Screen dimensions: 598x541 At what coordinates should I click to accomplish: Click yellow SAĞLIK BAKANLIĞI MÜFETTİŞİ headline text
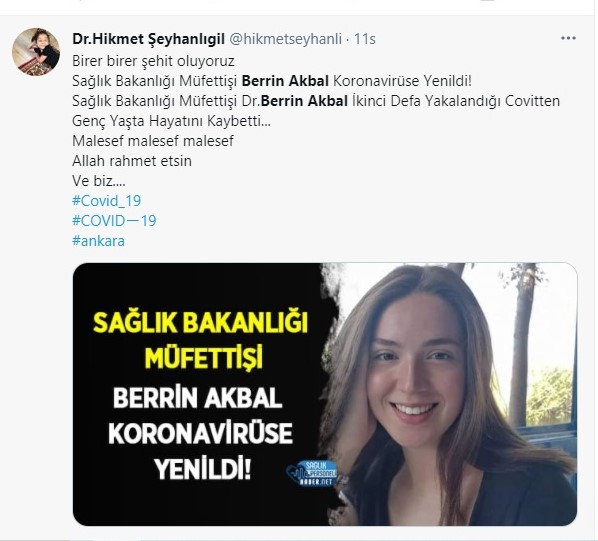tap(201, 340)
